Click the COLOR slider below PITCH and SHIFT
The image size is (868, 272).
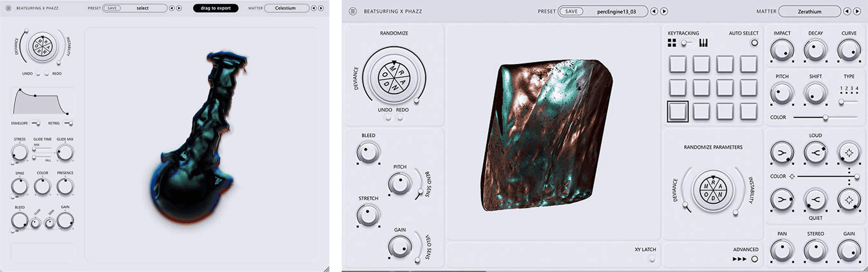[825, 118]
